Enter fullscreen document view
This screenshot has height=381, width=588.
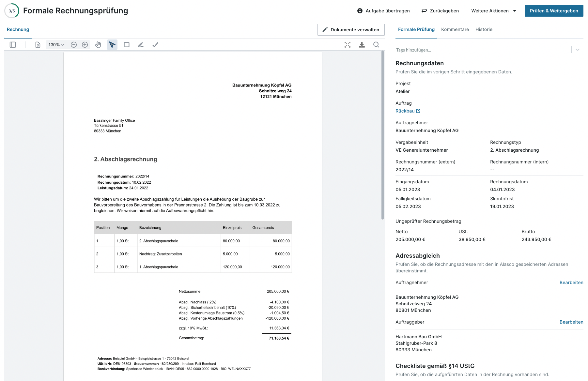coord(348,45)
